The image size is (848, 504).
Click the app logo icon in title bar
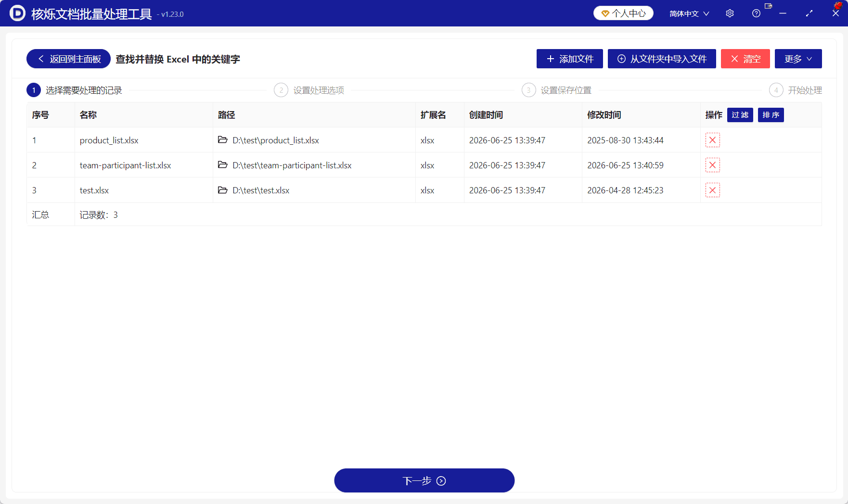coord(18,13)
